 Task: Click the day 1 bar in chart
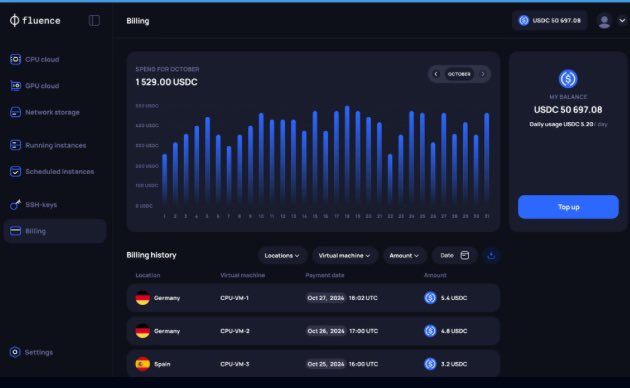[x=164, y=180]
